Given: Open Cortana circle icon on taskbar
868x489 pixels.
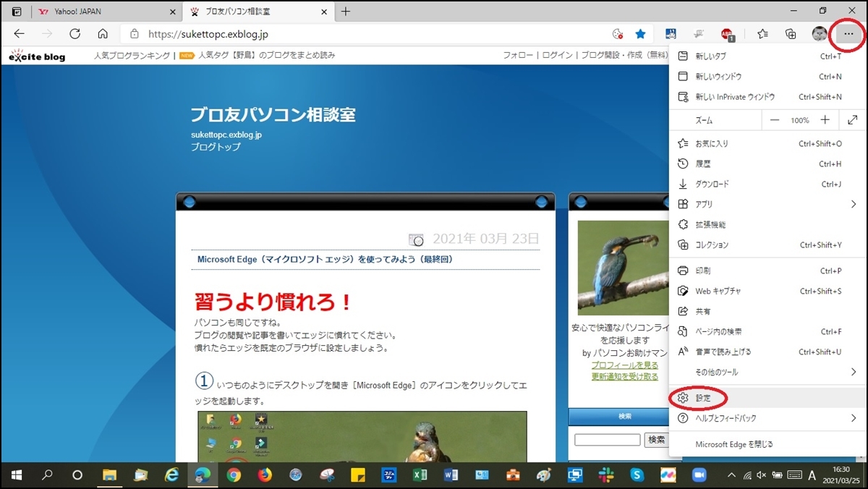Looking at the screenshot, I should pyautogui.click(x=77, y=475).
